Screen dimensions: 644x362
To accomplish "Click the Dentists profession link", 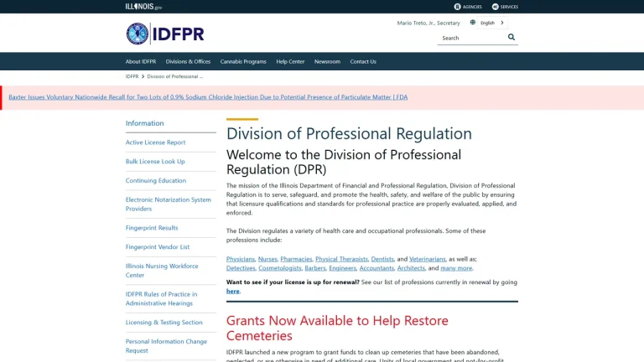I will coord(382,259).
